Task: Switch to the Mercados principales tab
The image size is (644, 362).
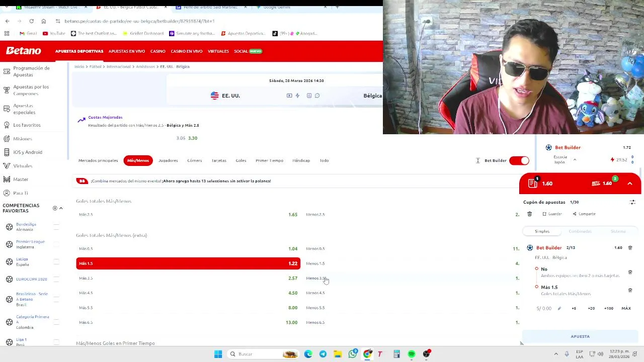Action: (98, 160)
